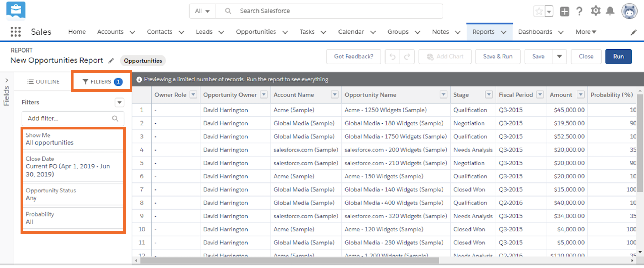The height and width of the screenshot is (268, 644).
Task: Open the Opportunities tab
Action: click(x=256, y=32)
